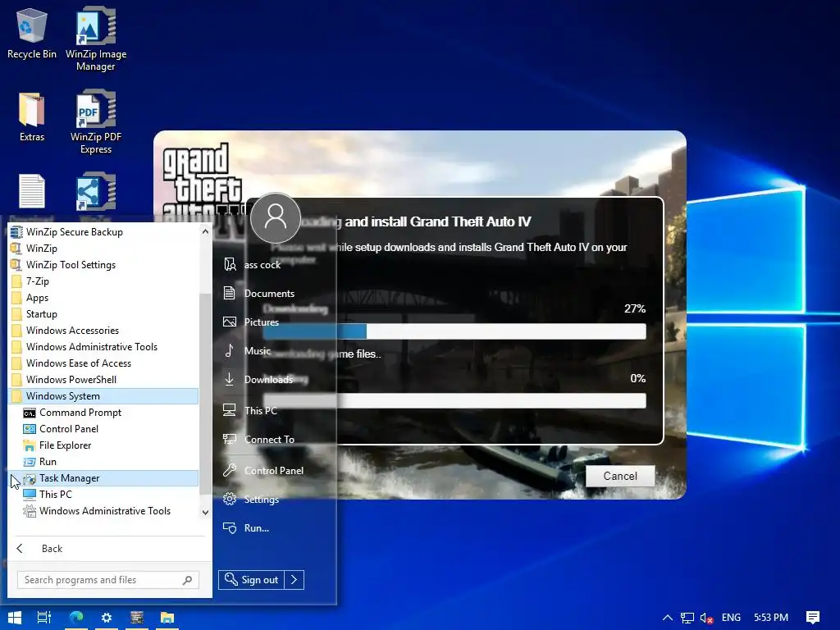The height and width of the screenshot is (630, 840).
Task: Open Downloads from start menu right pane
Action: pos(258,379)
